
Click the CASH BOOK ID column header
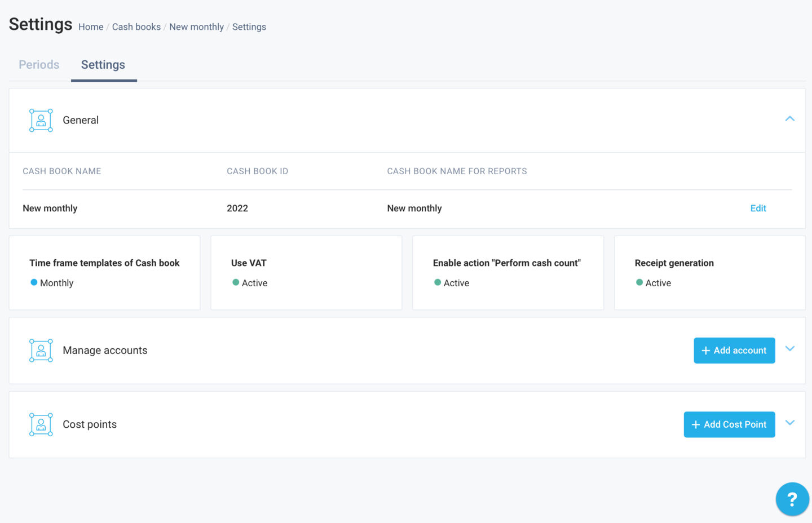[258, 171]
